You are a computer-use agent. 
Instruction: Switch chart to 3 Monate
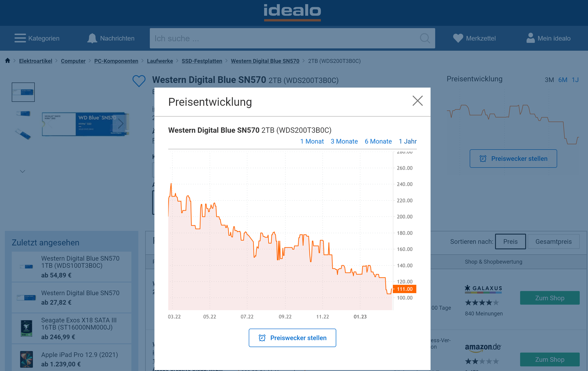coord(344,141)
